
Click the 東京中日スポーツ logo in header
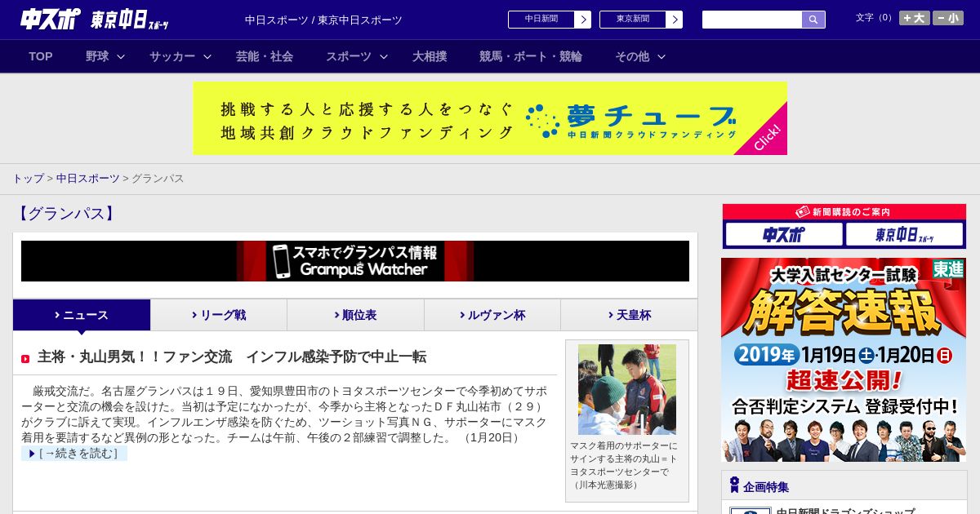tap(130, 20)
